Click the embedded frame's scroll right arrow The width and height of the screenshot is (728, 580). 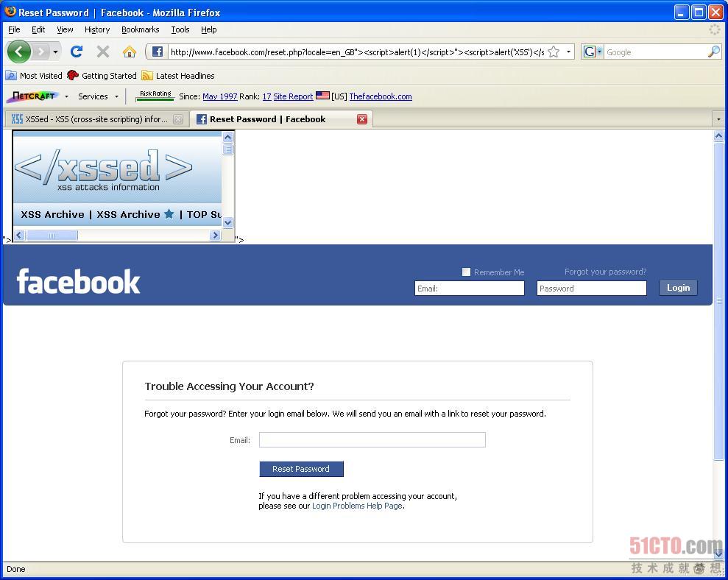[214, 235]
